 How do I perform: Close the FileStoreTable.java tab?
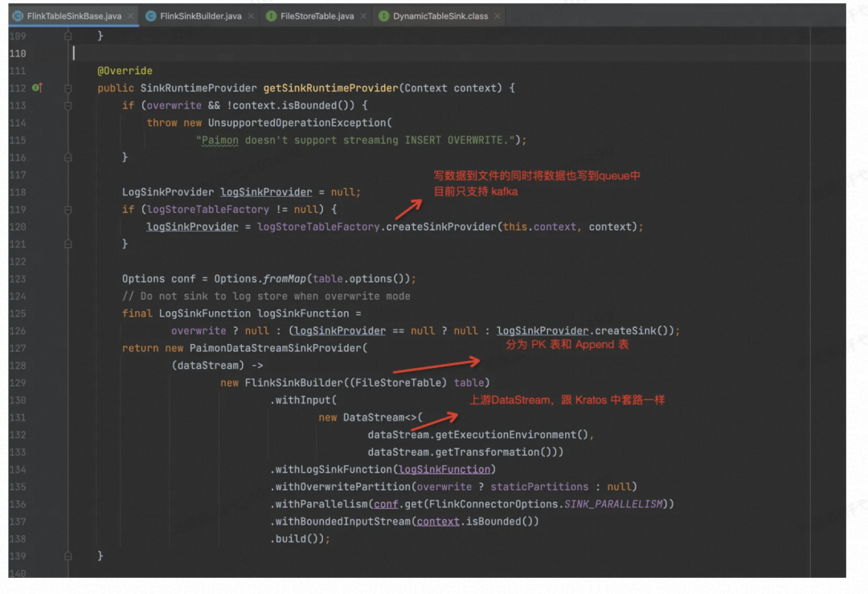(363, 16)
